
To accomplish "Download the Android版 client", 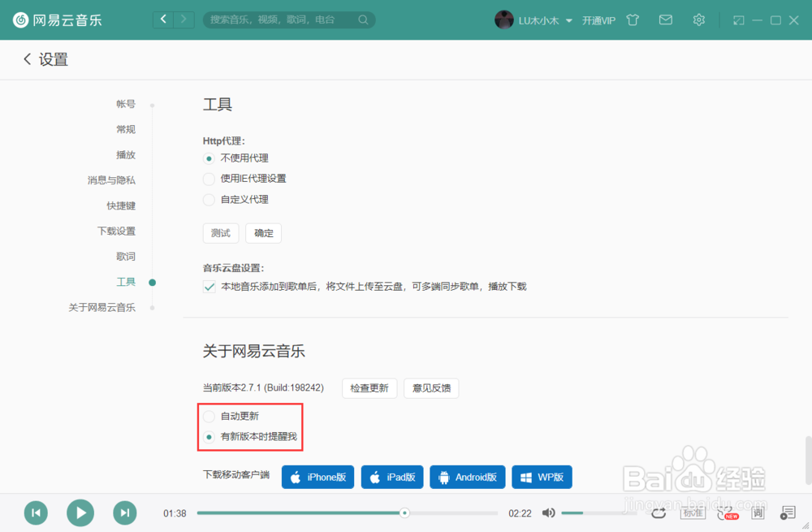I will 467,477.
